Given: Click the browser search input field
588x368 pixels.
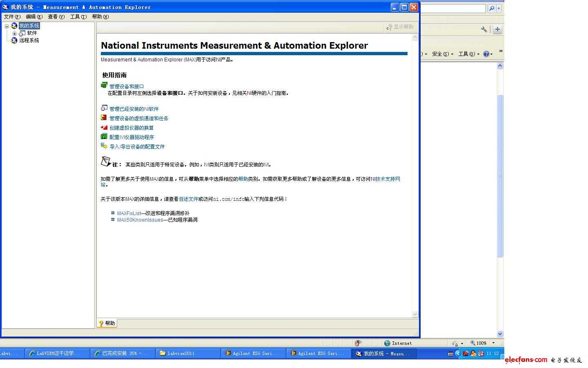Looking at the screenshot, I should tap(453, 8).
